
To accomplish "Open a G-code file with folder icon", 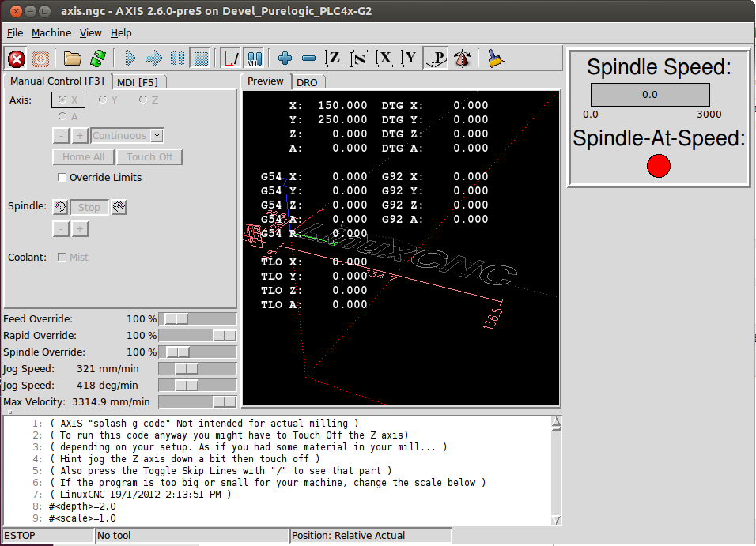I will point(72,58).
